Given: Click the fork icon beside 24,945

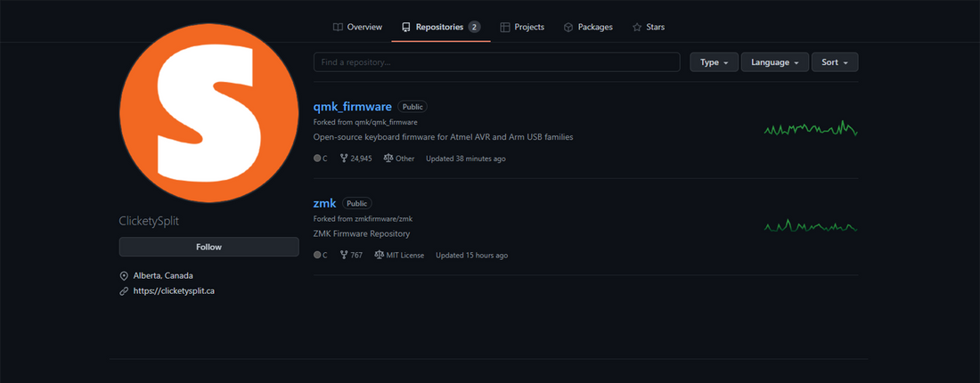Looking at the screenshot, I should click(x=344, y=159).
